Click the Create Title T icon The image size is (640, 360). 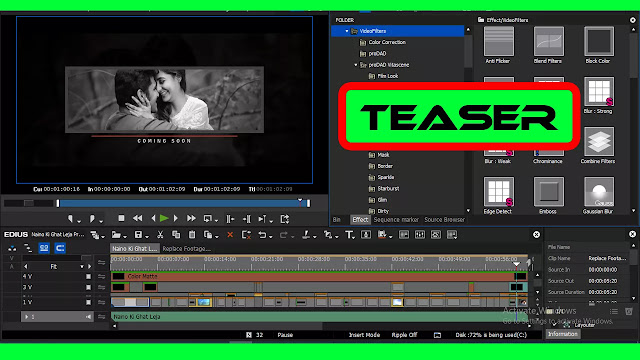(x=349, y=235)
